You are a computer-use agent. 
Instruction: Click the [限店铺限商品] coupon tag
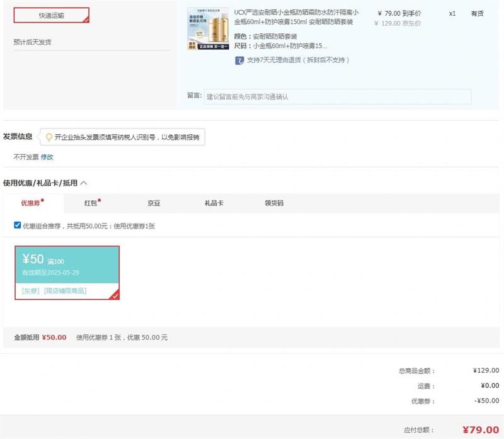[x=65, y=291]
